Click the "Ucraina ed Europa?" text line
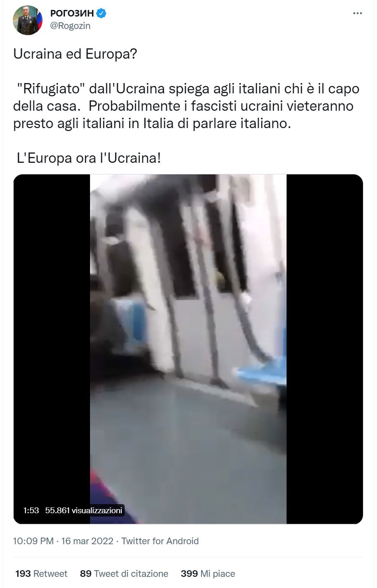 (75, 54)
